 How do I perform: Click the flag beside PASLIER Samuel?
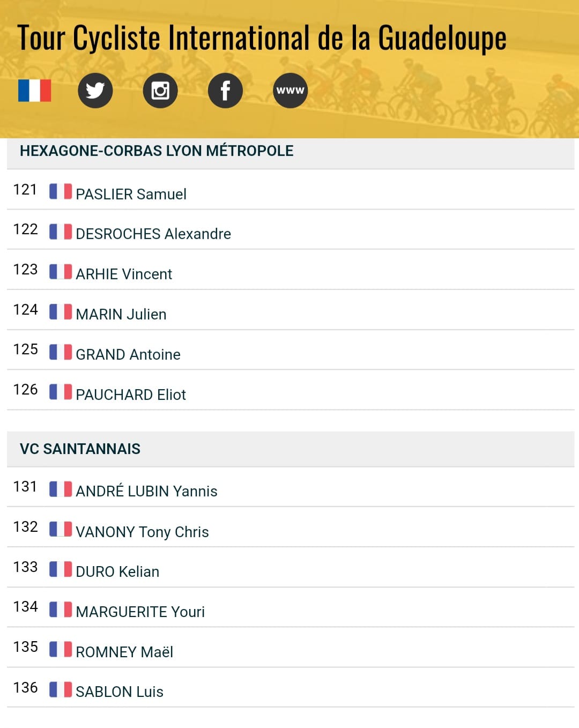tap(61, 191)
